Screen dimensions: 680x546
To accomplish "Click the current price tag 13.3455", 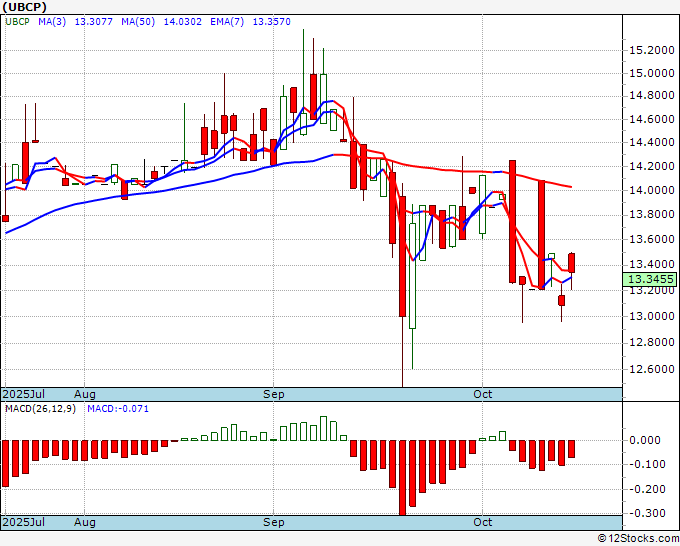I will (651, 279).
